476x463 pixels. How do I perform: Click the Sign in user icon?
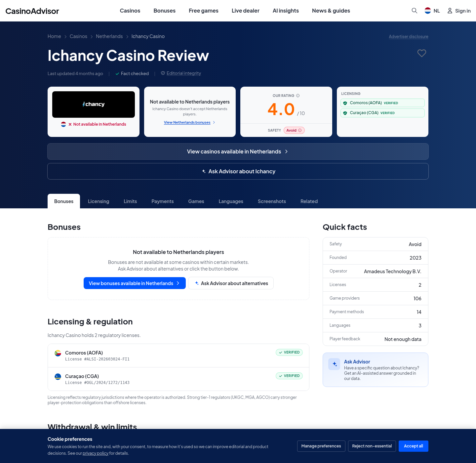[x=450, y=11]
